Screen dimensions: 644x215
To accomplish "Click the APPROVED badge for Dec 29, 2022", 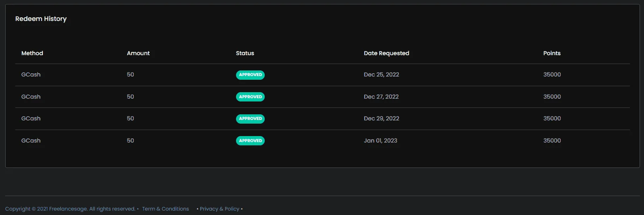I will tap(250, 119).
